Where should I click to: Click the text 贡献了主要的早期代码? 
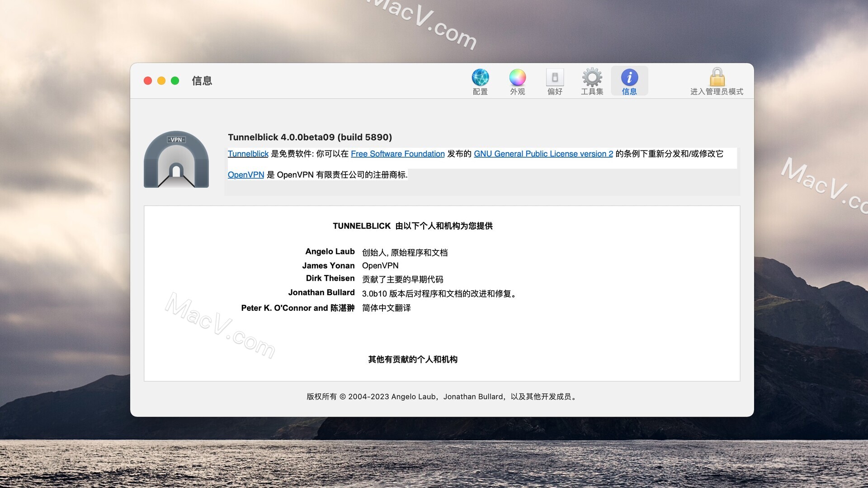click(402, 280)
